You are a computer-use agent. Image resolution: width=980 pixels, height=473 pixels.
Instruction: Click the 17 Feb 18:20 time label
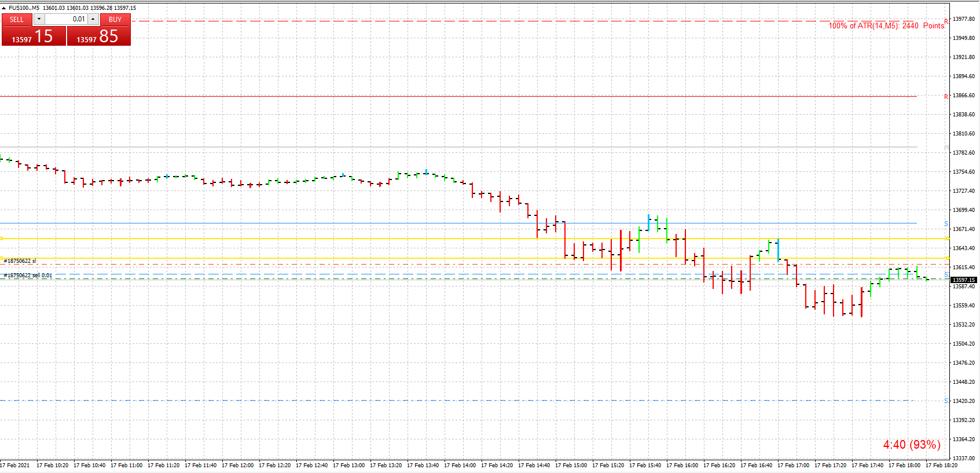tap(941, 465)
